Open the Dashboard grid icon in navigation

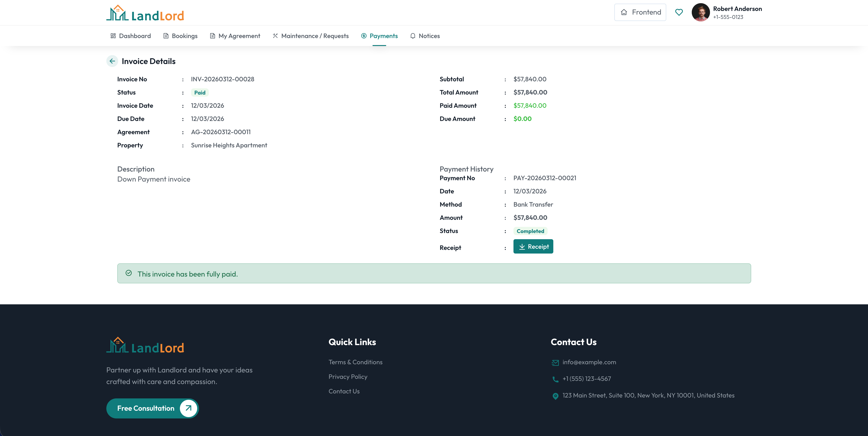[x=114, y=36]
